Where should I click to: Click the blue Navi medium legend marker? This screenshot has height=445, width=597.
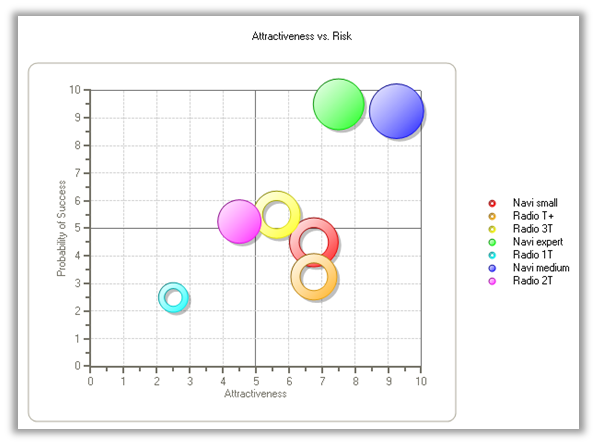tap(492, 268)
